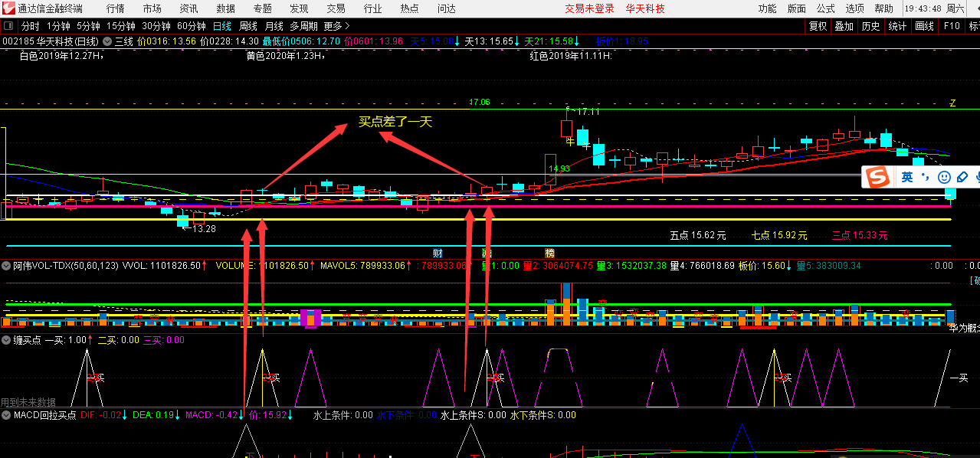Switch to 月线 monthly period
Screen dimensions: 980x458
[x=274, y=26]
